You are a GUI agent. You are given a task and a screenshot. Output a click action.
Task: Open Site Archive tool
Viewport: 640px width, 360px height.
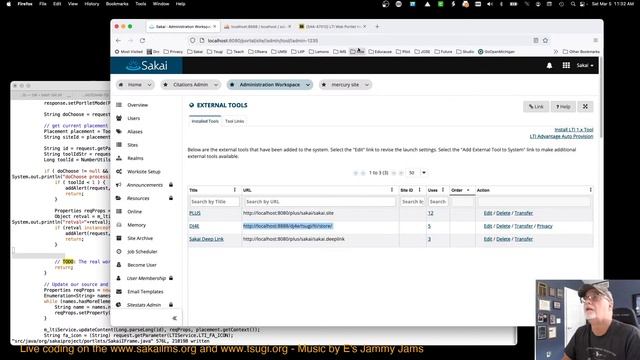click(140, 238)
